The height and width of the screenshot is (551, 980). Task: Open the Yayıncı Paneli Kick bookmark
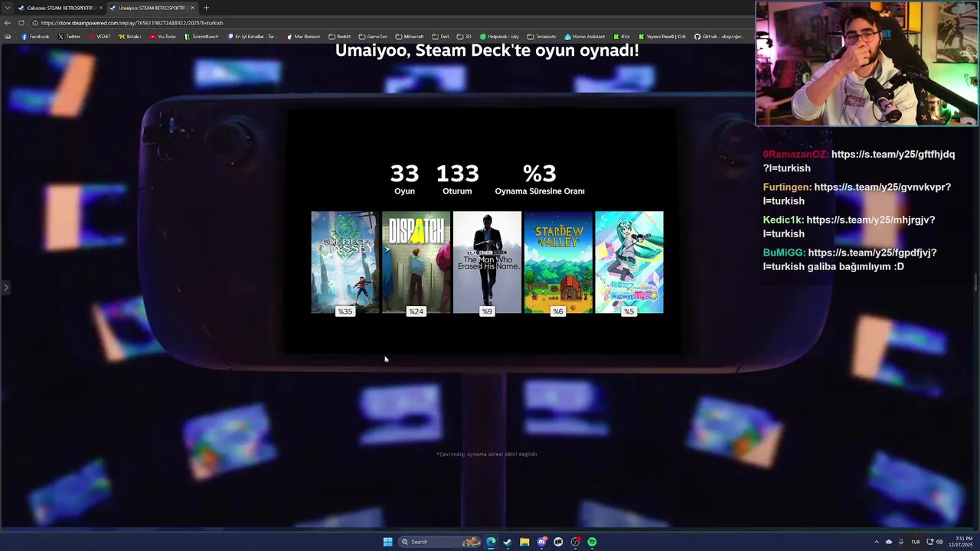tap(662, 37)
